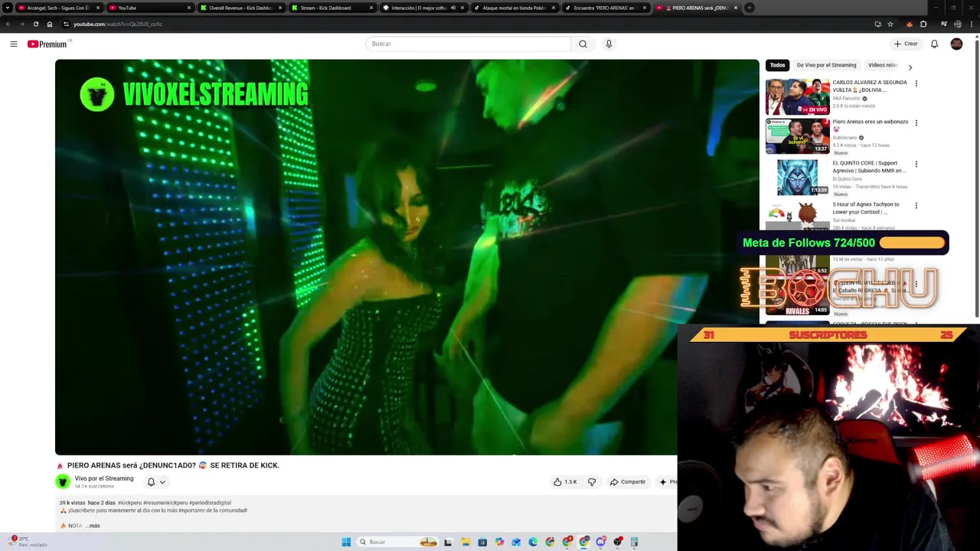Viewport: 980px width, 551px height.
Task: Switch to Encuentra 'PIERO ARENAS' tab
Action: [x=605, y=8]
